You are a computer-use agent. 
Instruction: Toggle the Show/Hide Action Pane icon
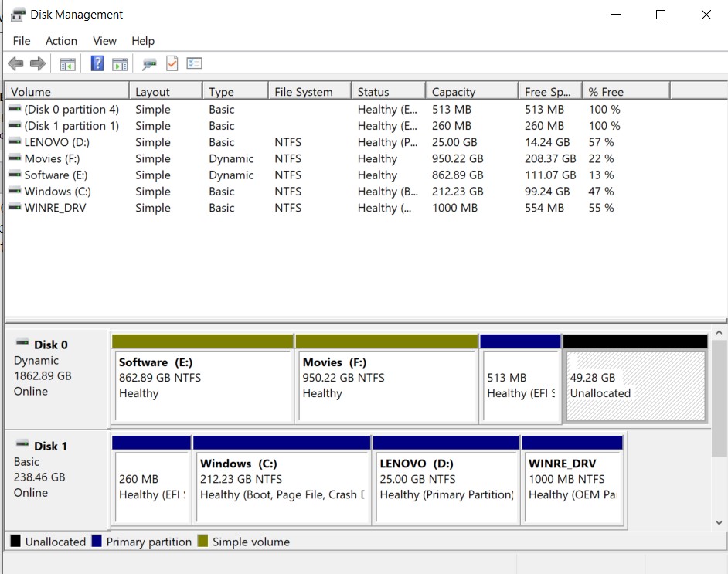point(120,64)
